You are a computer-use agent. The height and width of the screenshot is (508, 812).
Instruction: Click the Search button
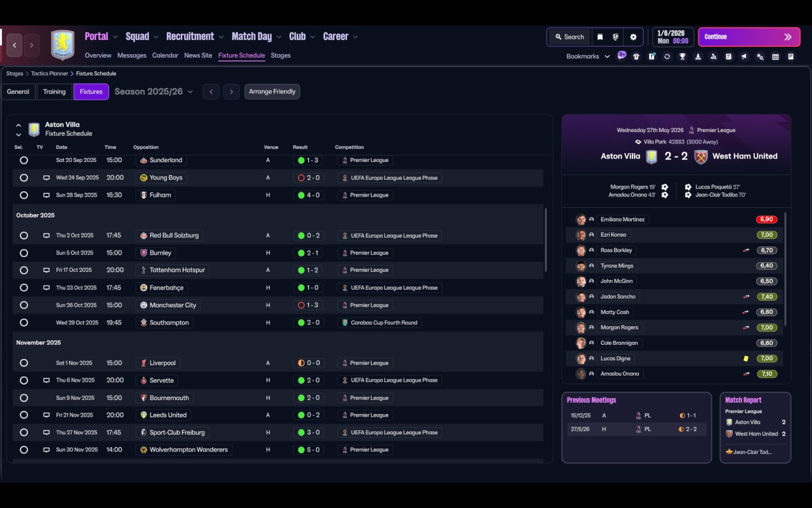click(x=569, y=37)
